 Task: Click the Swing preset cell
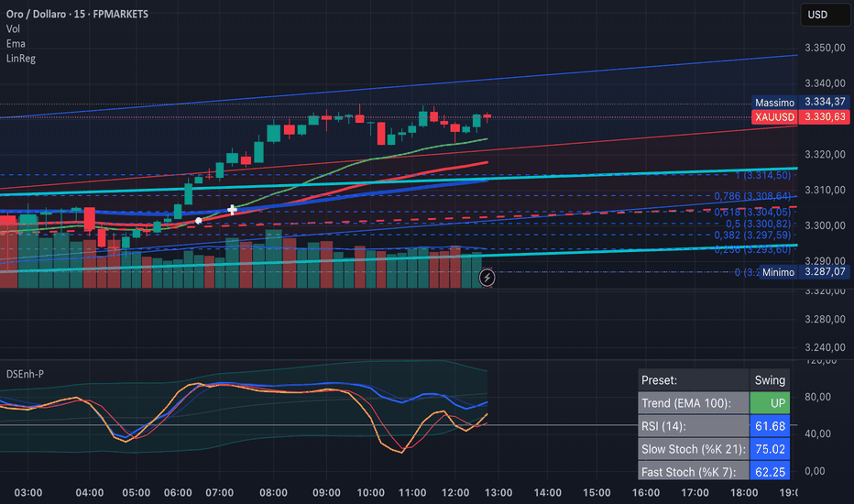click(x=770, y=380)
